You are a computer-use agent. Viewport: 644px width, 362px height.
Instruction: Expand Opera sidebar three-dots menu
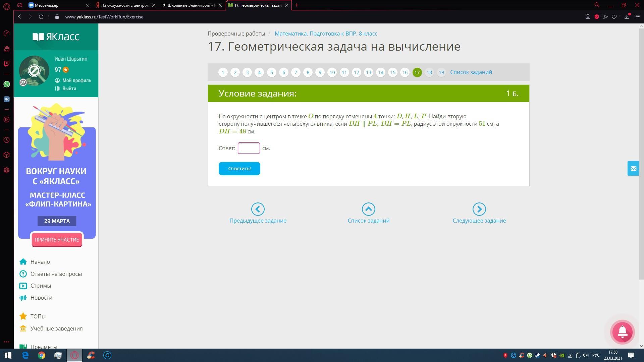coord(7,342)
